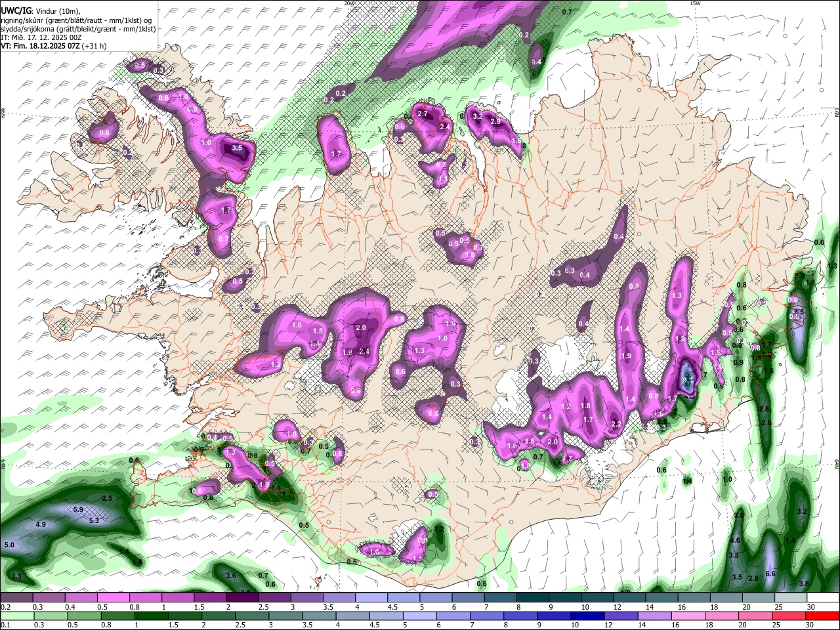Click the "3.6" rain value on the map
The width and height of the screenshot is (840, 630).
point(231,576)
